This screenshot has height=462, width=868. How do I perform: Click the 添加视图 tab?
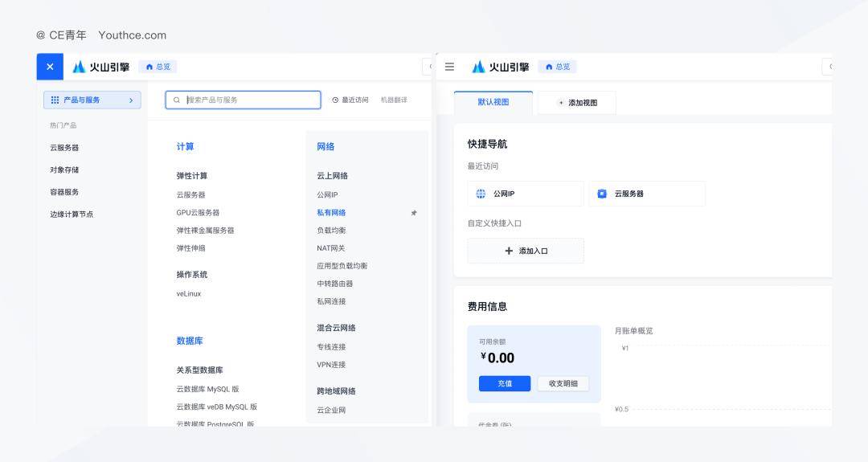tap(577, 103)
